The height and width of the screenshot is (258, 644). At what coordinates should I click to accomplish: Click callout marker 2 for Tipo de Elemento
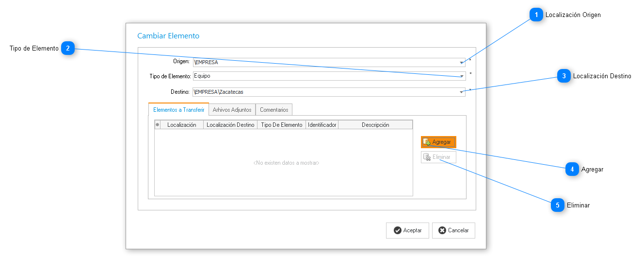coord(67,48)
